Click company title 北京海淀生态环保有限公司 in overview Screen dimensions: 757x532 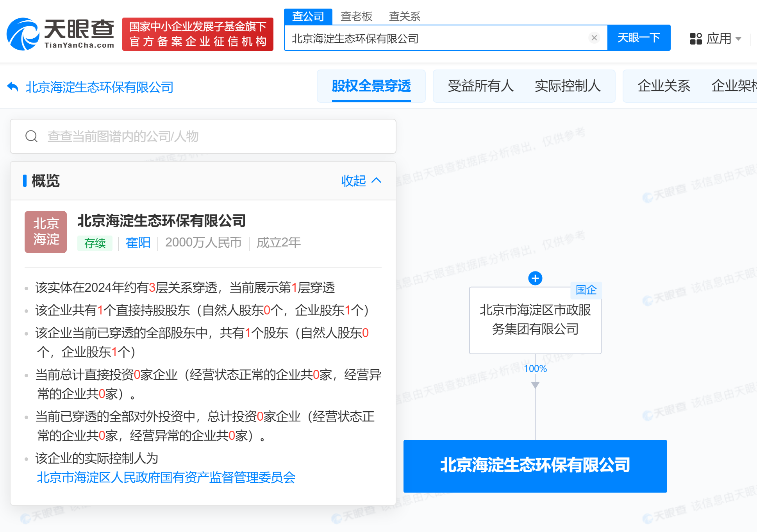pos(162,221)
